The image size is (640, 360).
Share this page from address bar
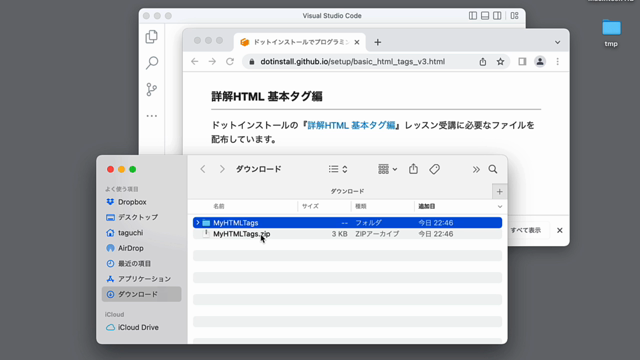coord(483,62)
